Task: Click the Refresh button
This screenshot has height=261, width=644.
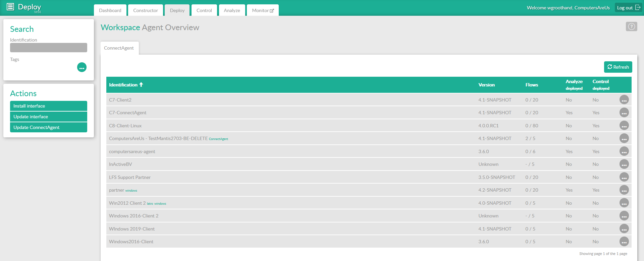Action: (618, 67)
